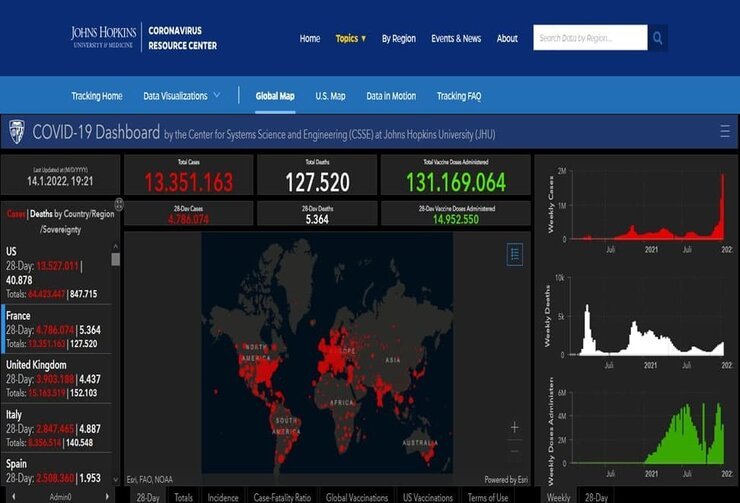This screenshot has height=503, width=740.
Task: Click the search magnifier icon
Action: click(657, 38)
